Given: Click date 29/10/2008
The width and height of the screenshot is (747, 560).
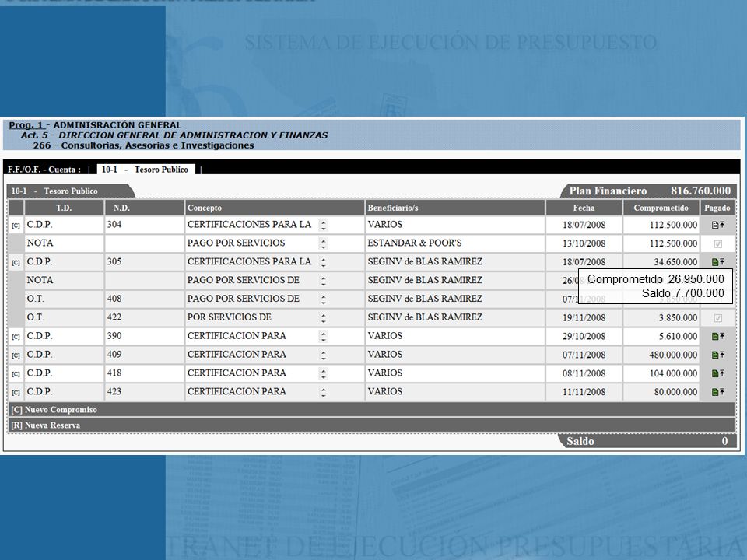Looking at the screenshot, I should point(584,336).
